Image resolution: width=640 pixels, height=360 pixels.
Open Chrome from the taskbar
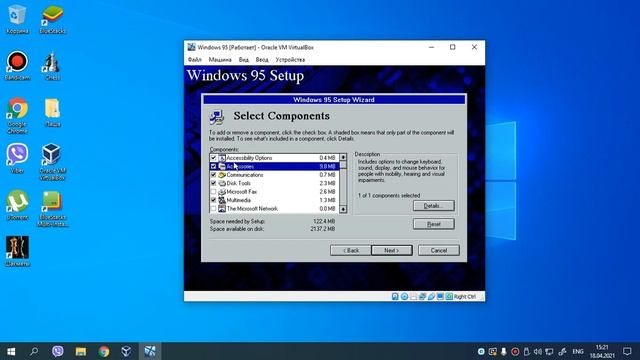pyautogui.click(x=104, y=351)
